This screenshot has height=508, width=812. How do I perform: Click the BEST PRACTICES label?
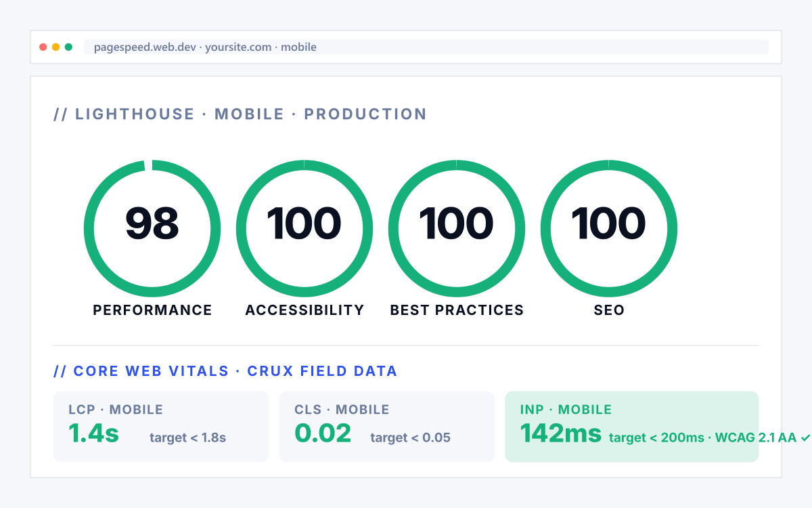click(457, 310)
